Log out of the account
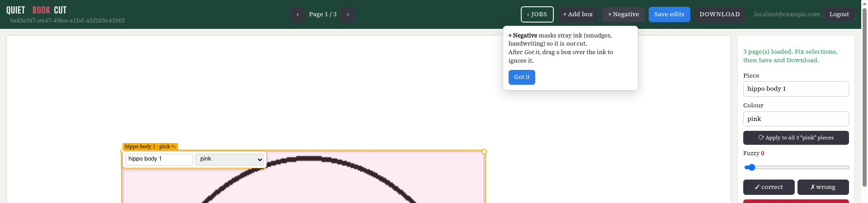The height and width of the screenshot is (203, 868). (839, 14)
